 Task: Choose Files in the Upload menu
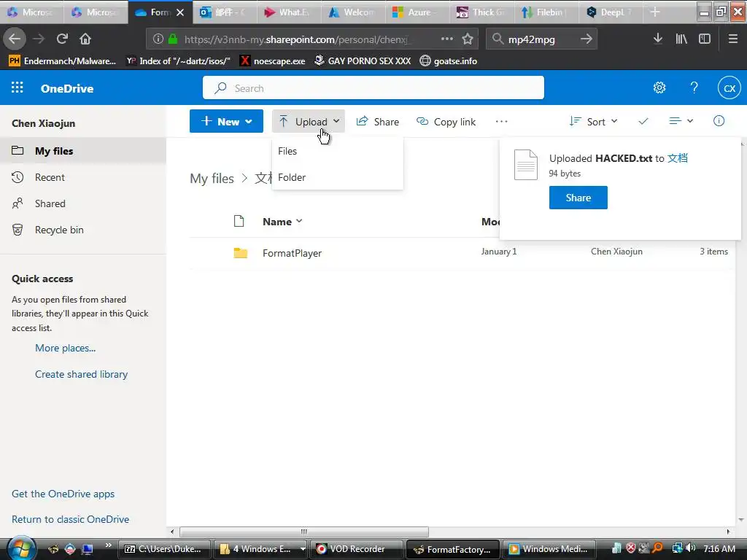coord(337,151)
